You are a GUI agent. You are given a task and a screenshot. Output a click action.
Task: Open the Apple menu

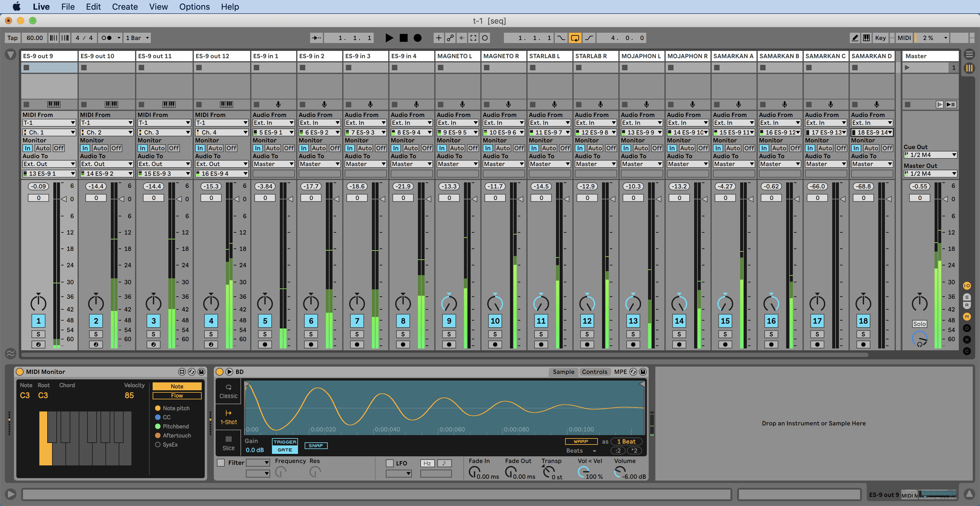pos(16,6)
